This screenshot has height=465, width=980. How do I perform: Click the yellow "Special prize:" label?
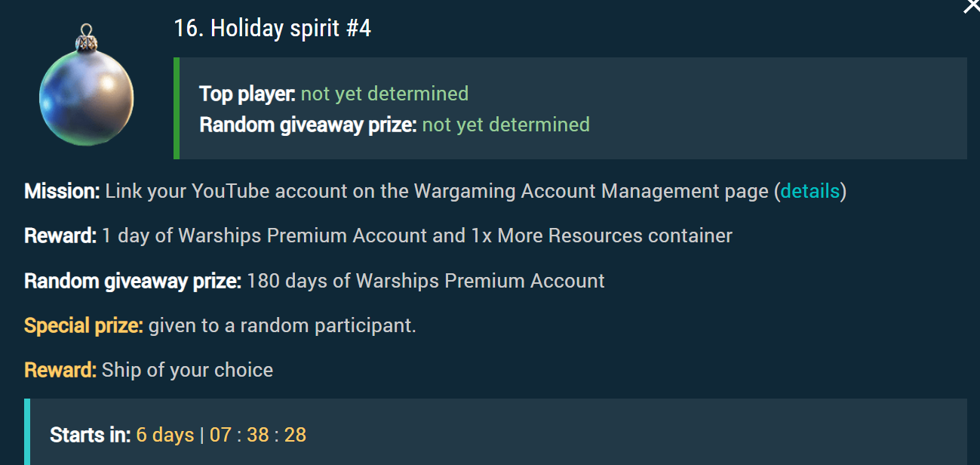[84, 326]
